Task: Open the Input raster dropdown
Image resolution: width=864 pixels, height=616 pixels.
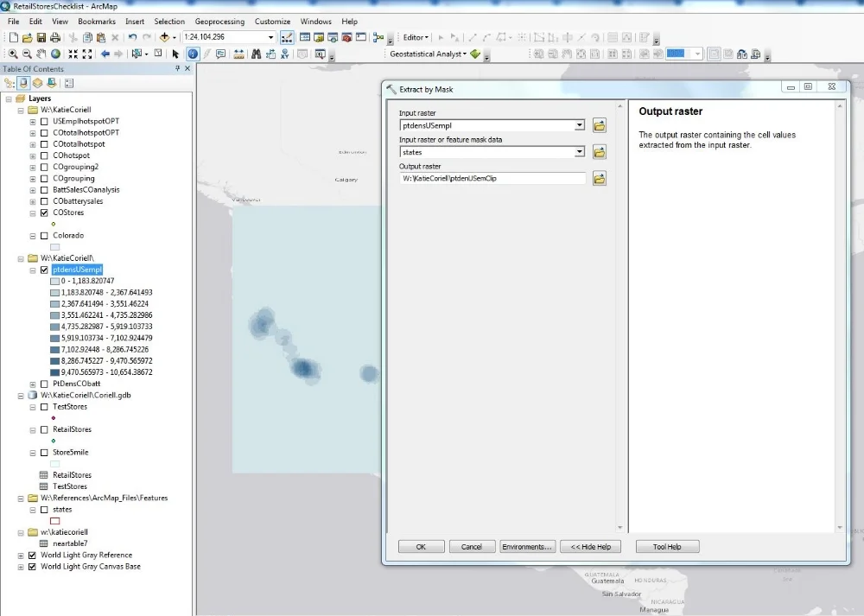Action: click(x=579, y=125)
